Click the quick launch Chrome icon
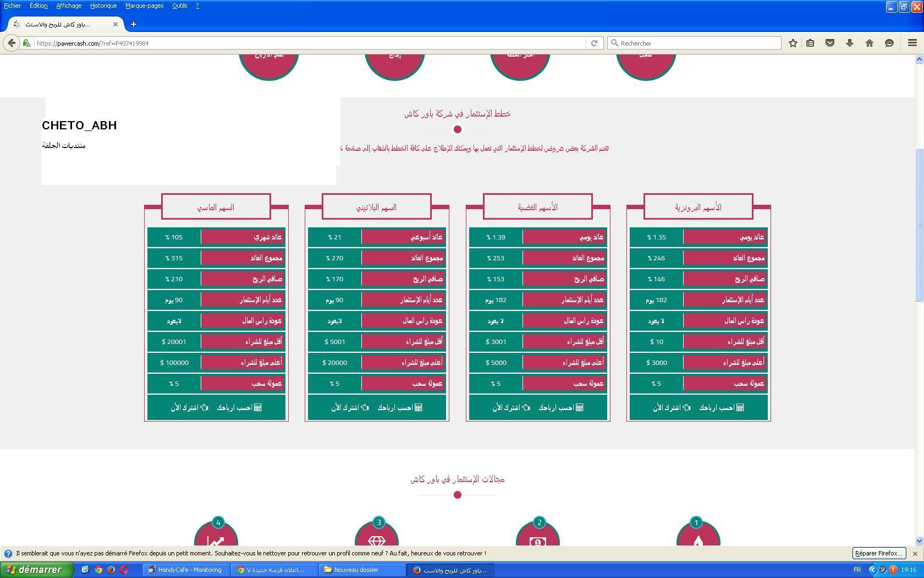 pos(98,570)
